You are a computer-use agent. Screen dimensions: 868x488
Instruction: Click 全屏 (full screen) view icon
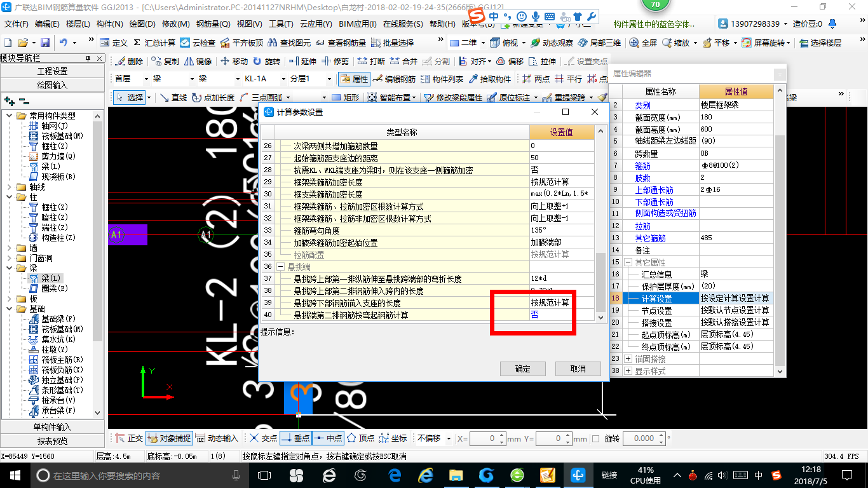click(x=643, y=43)
